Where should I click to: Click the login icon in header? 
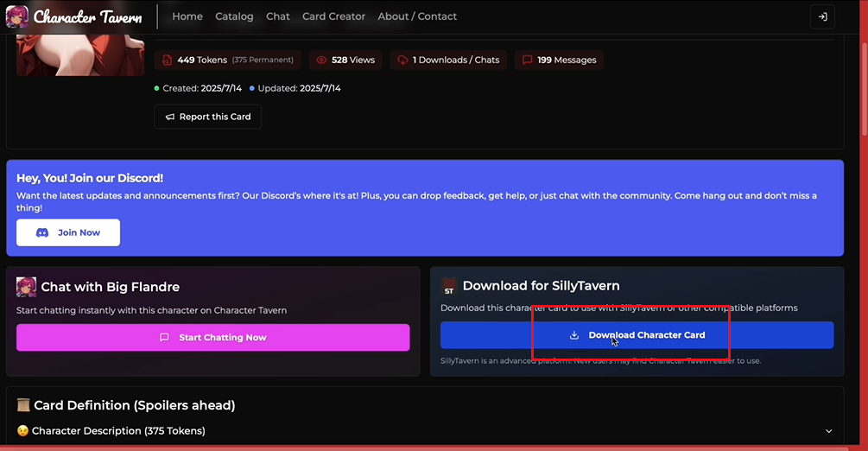(x=822, y=16)
